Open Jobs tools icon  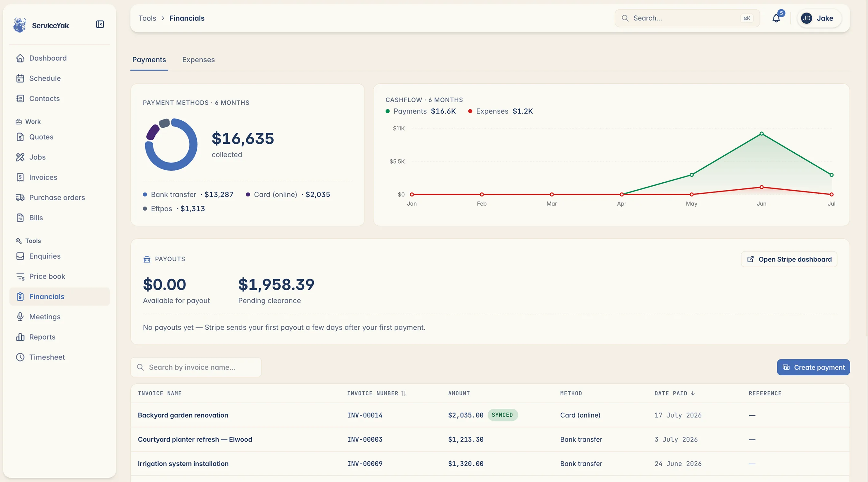[x=20, y=157]
